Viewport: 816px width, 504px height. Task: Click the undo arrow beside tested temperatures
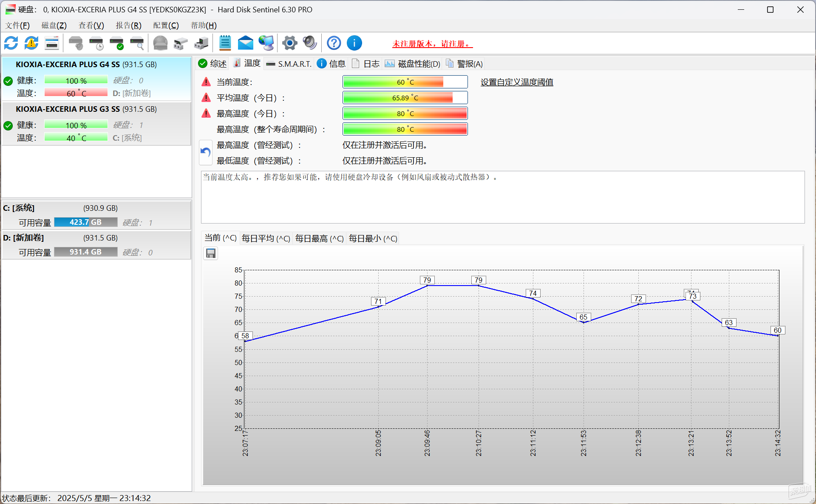(x=206, y=153)
